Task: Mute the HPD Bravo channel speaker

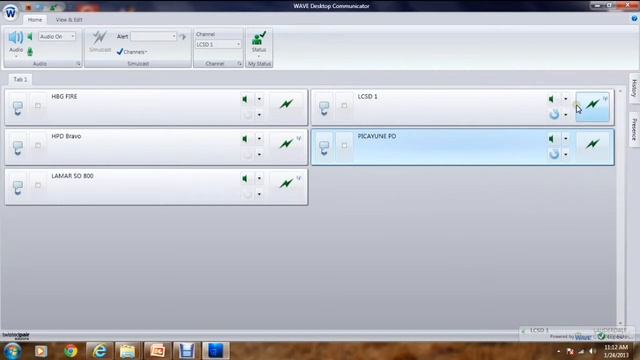Action: pos(245,139)
